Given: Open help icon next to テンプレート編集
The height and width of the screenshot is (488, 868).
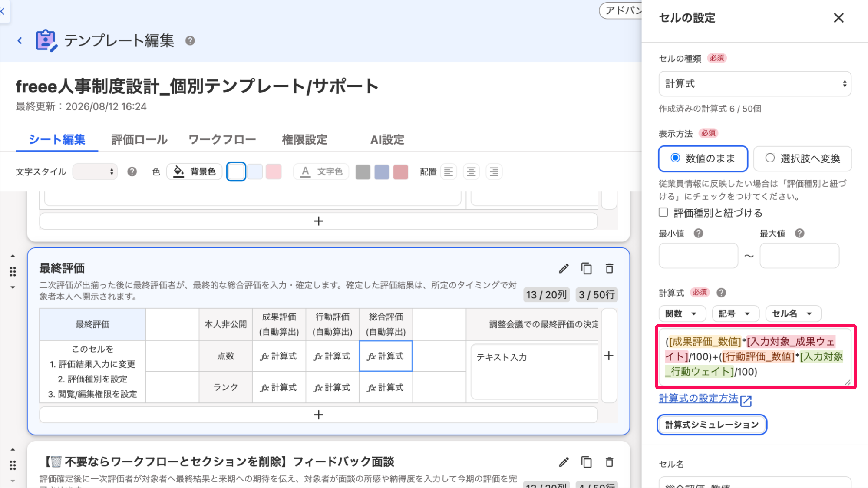Looking at the screenshot, I should pos(190,41).
